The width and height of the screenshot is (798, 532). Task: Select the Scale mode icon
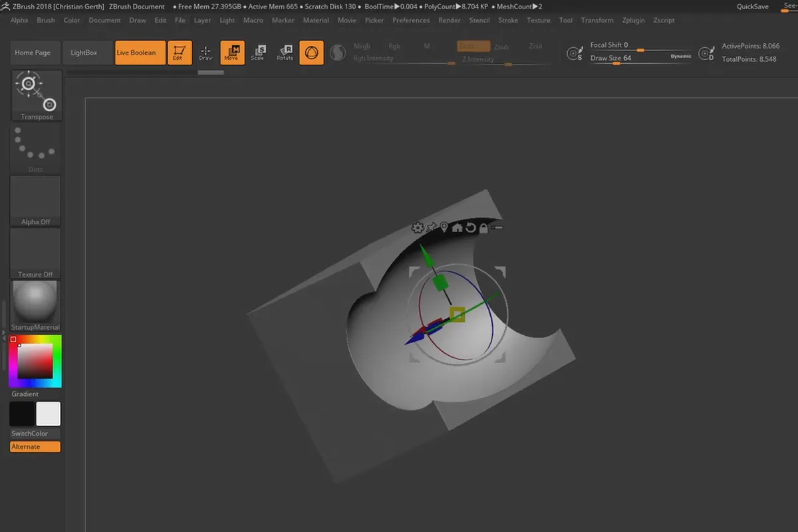coord(258,53)
